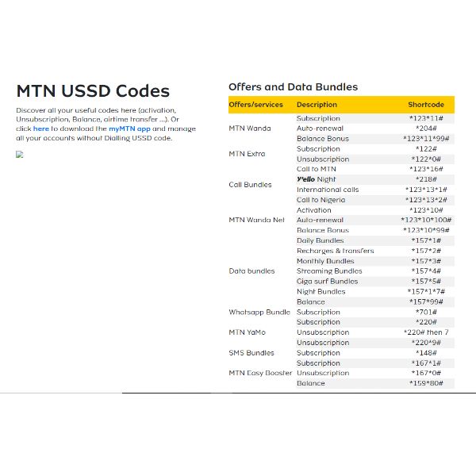Select the *123*13*1# international calls shortcode
This screenshot has height=476, width=476.
(426, 190)
